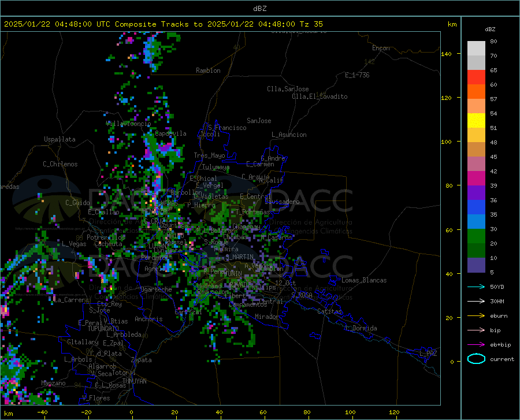Click the V_Flores map label
Image resolution: width=520 pixels, height=420 pixels.
(x=96, y=398)
